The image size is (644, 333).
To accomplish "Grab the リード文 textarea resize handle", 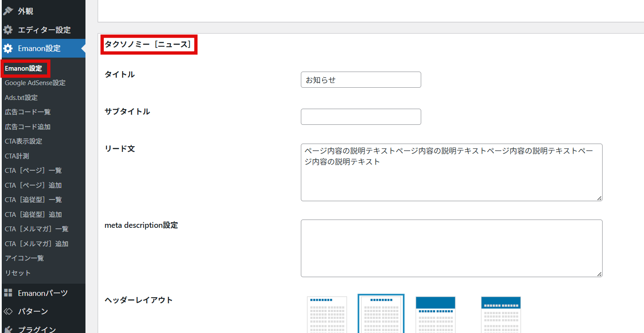I will tap(599, 198).
